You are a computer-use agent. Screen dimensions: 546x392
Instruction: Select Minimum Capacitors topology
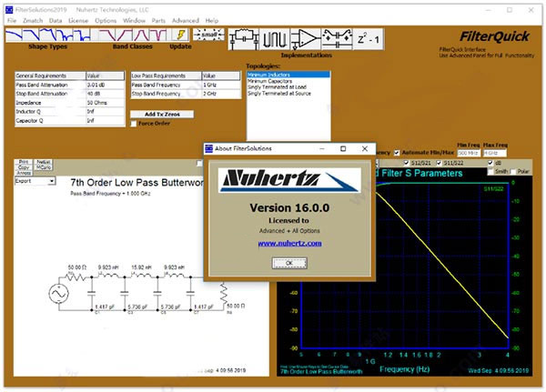pos(288,81)
